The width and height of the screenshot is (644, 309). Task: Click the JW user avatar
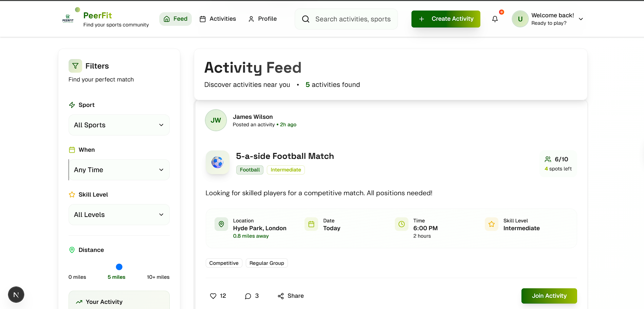[x=216, y=120]
